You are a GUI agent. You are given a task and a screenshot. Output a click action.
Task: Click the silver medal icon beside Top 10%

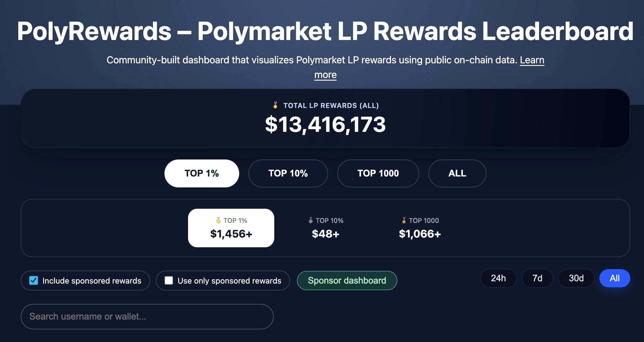tap(310, 221)
